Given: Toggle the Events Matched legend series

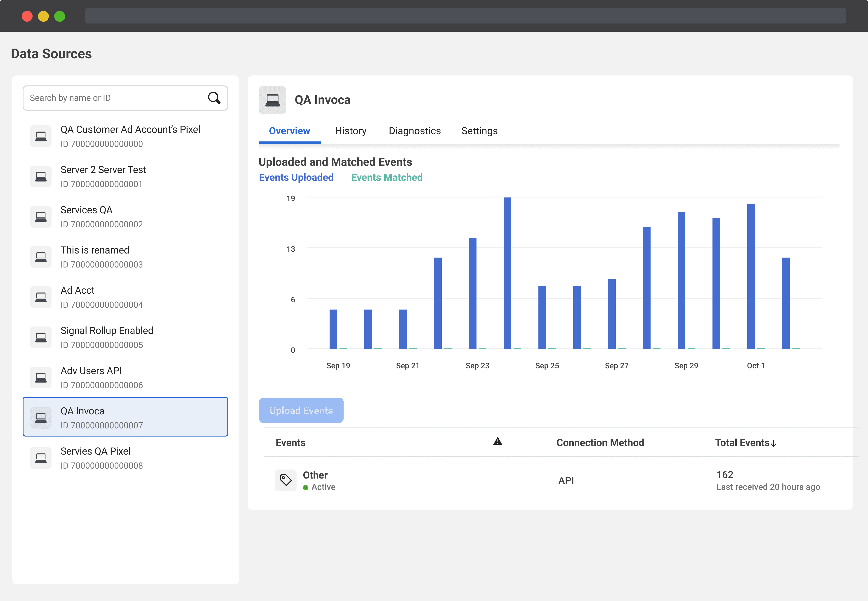Looking at the screenshot, I should [x=387, y=177].
